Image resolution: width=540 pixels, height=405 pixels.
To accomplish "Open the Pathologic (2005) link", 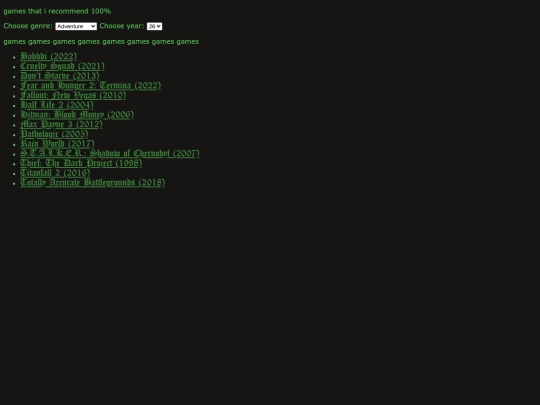I will (54, 134).
